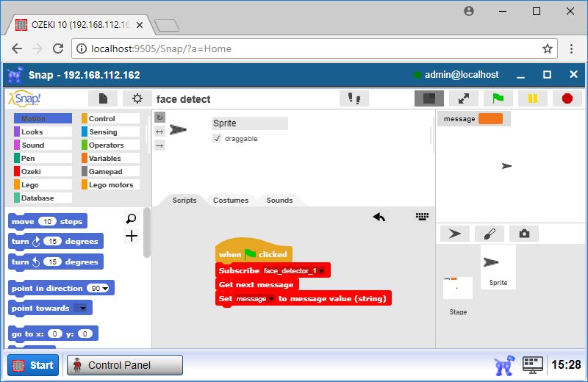
Task: Click the go to x value field
Action: tap(55, 334)
